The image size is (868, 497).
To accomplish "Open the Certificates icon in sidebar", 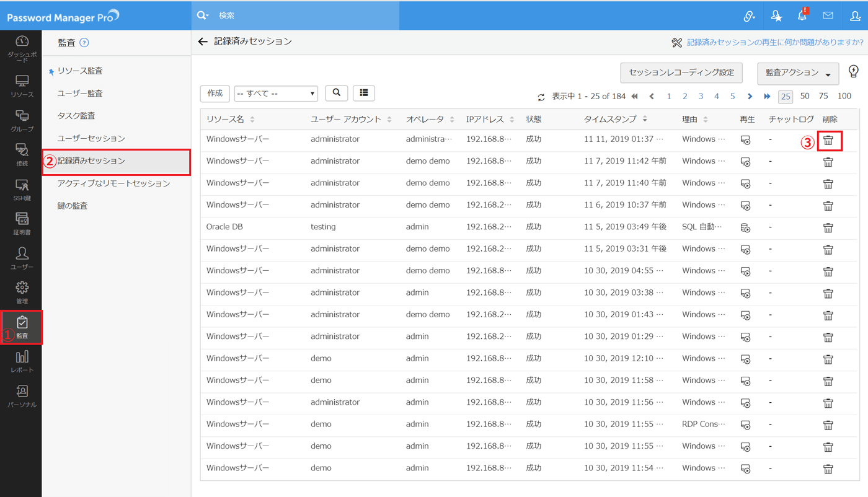I will click(22, 224).
